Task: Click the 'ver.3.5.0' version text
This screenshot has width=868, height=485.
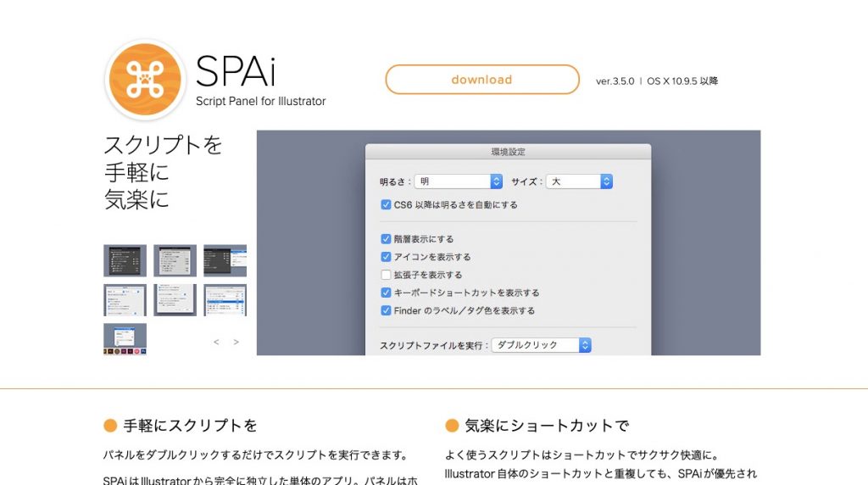Action: pyautogui.click(x=615, y=81)
